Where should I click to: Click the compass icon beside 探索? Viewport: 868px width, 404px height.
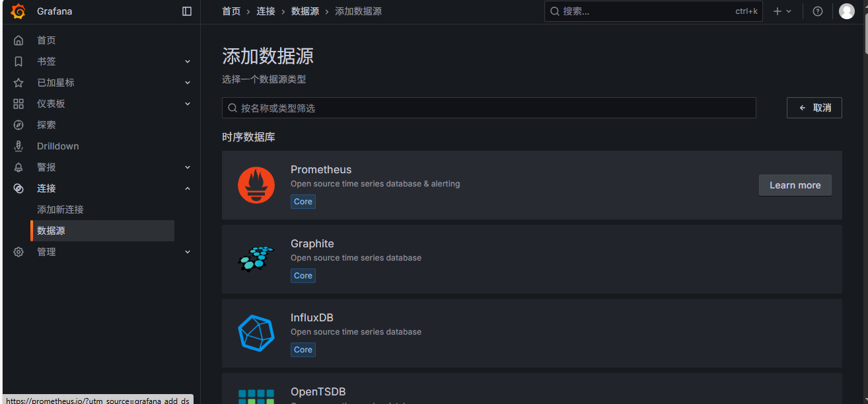[18, 125]
